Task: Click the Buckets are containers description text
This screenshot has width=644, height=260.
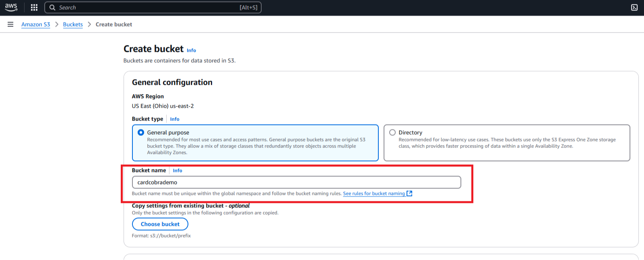Action: 180,61
